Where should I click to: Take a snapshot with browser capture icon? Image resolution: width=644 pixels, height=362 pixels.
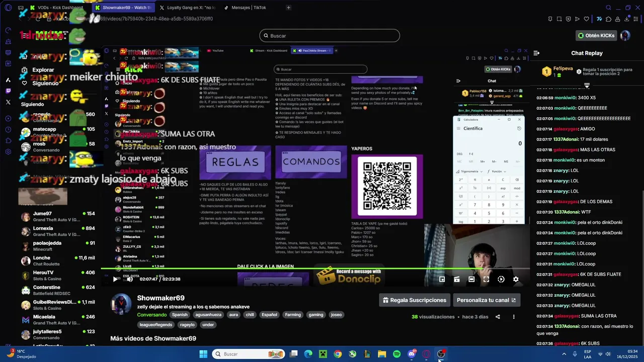tap(559, 19)
